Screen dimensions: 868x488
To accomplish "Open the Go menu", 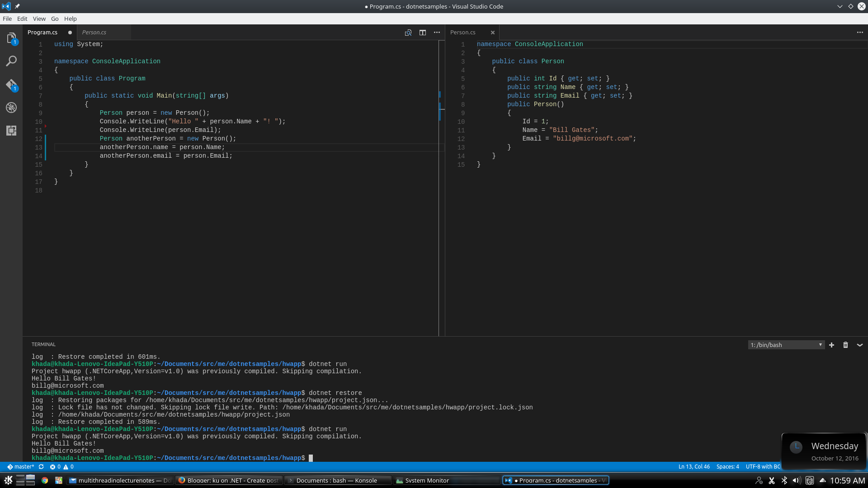I will click(55, 19).
